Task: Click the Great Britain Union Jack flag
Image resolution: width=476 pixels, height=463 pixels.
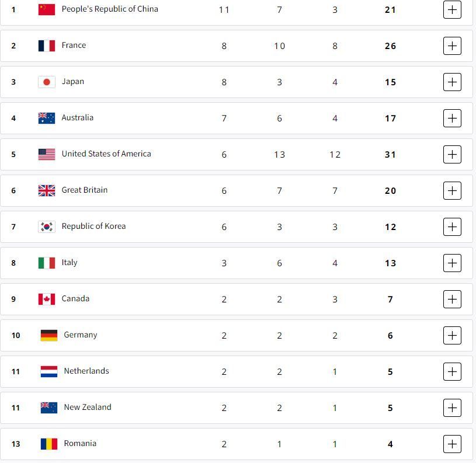Action: (47, 190)
